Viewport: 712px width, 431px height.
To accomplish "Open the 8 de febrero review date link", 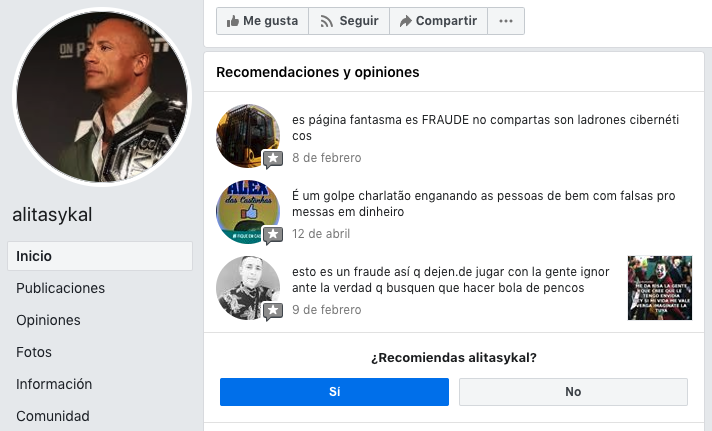I will click(x=326, y=158).
